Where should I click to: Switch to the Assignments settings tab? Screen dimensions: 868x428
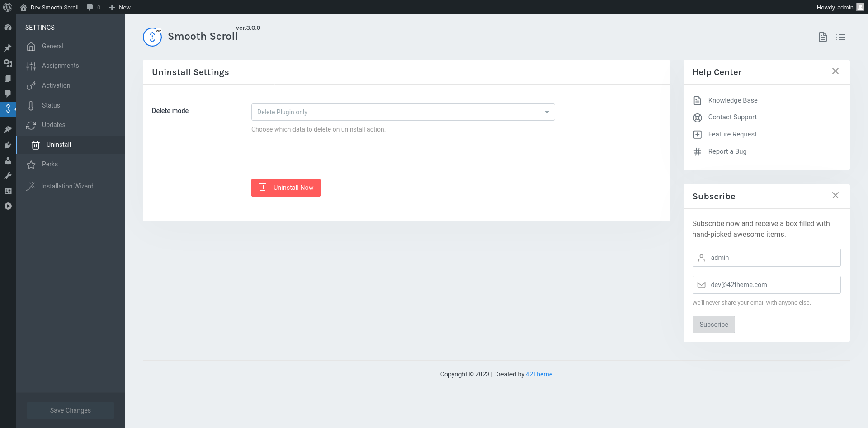pyautogui.click(x=60, y=65)
